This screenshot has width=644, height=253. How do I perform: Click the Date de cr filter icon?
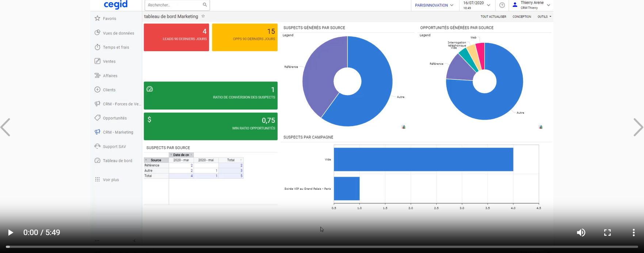point(171,155)
